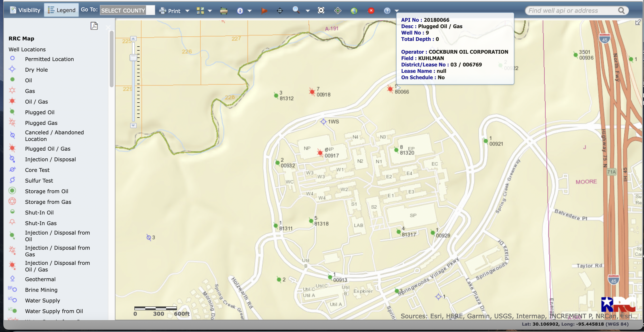The image size is (644, 332).
Task: Clear the map using the red X tool
Action: (371, 10)
